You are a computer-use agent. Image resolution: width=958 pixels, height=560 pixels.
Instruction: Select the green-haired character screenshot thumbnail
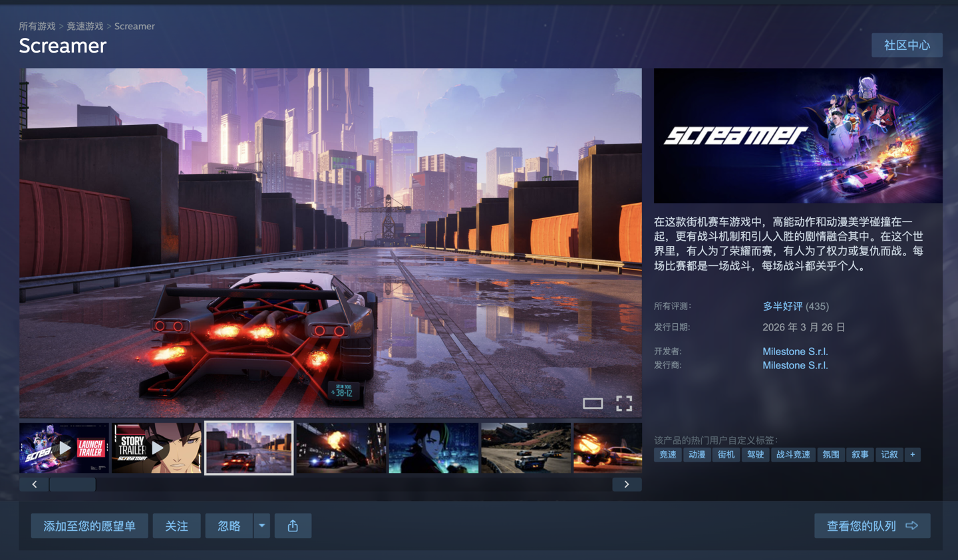433,448
